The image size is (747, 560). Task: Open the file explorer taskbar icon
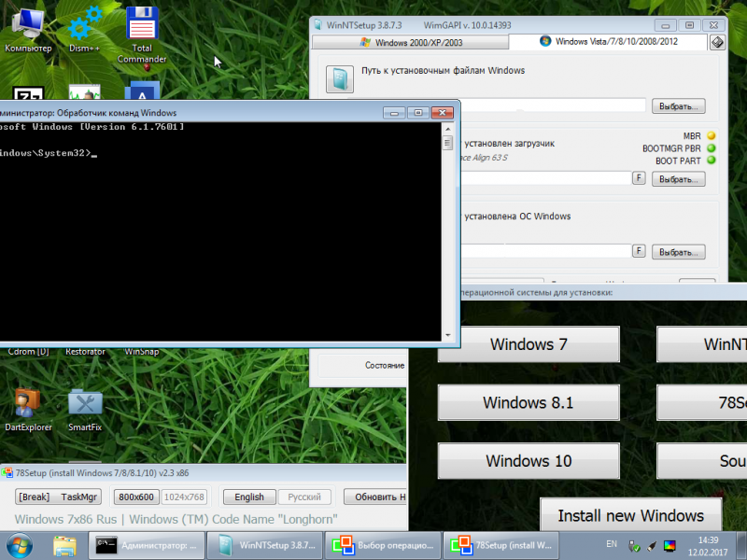pos(64,546)
